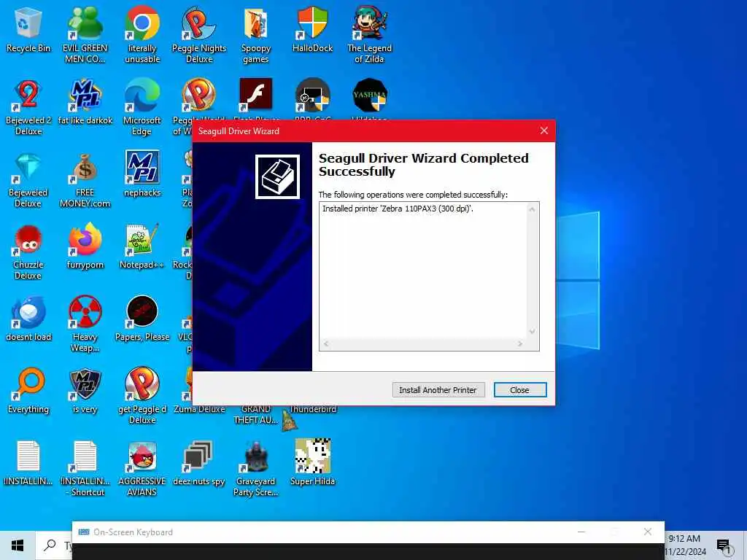Click the Heavy Weap... radiation icon

coord(85,324)
